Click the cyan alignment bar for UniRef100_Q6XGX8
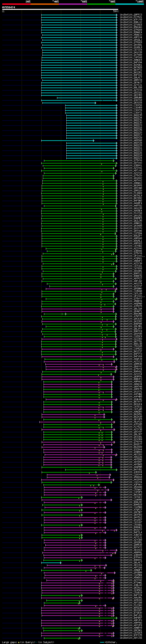Screen dimensions: 146x644 point(69,103)
